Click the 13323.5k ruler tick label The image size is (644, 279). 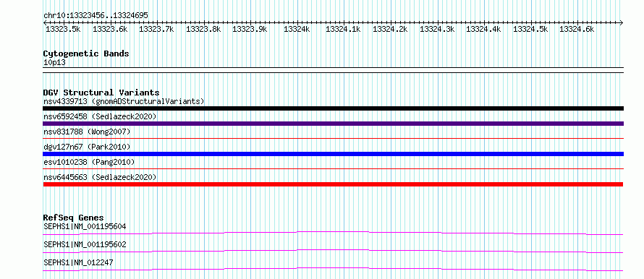coord(63,29)
